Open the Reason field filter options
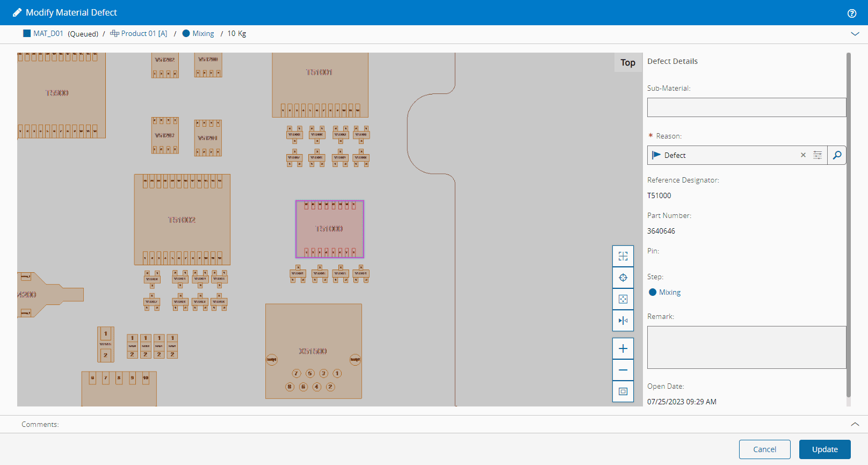This screenshot has width=868, height=465. 818,155
